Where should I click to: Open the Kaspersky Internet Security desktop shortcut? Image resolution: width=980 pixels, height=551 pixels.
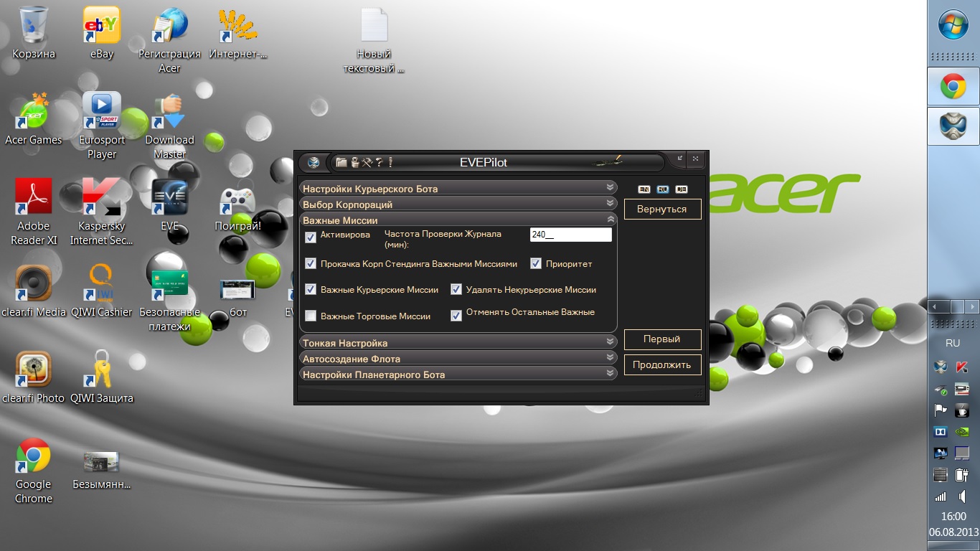coord(101,212)
